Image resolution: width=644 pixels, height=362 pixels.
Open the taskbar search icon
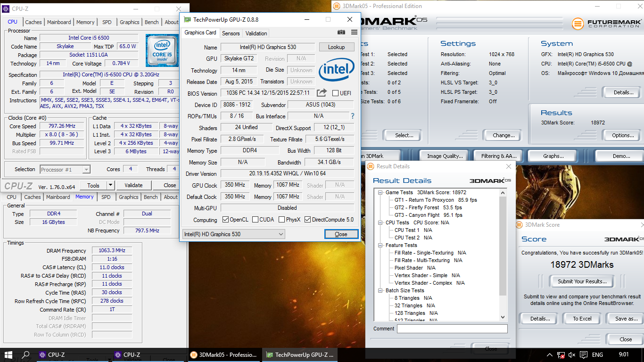(x=26, y=355)
